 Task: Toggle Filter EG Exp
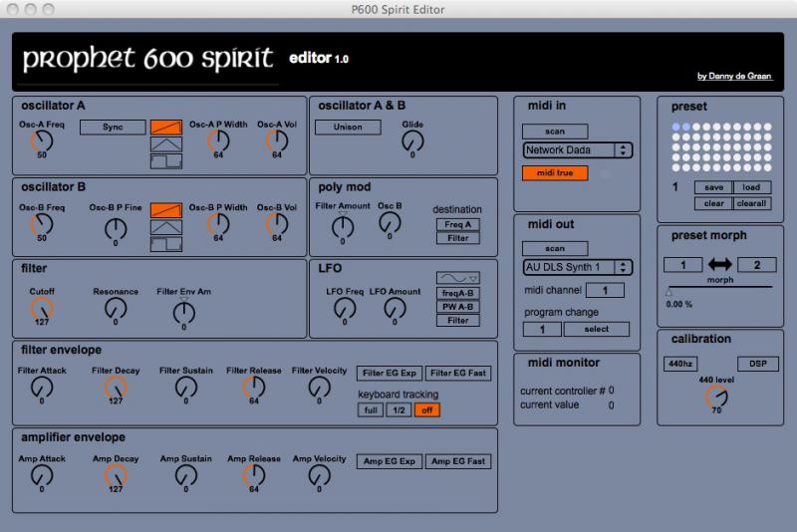click(x=390, y=373)
